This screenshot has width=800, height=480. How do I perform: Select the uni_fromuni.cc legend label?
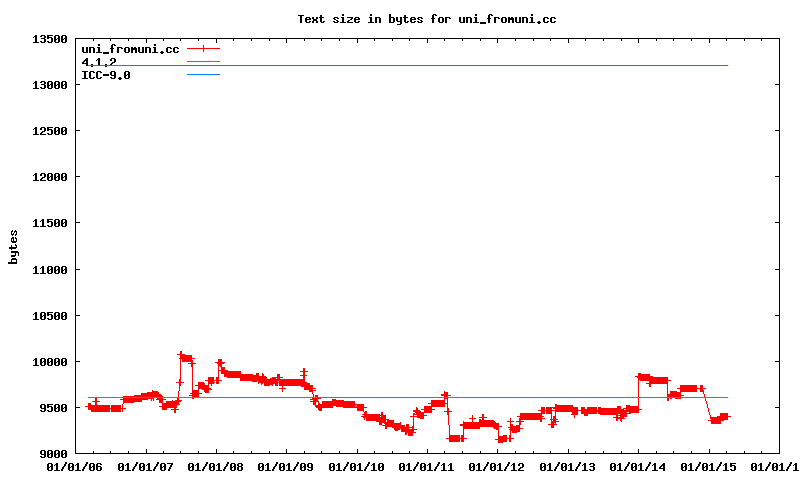point(130,48)
